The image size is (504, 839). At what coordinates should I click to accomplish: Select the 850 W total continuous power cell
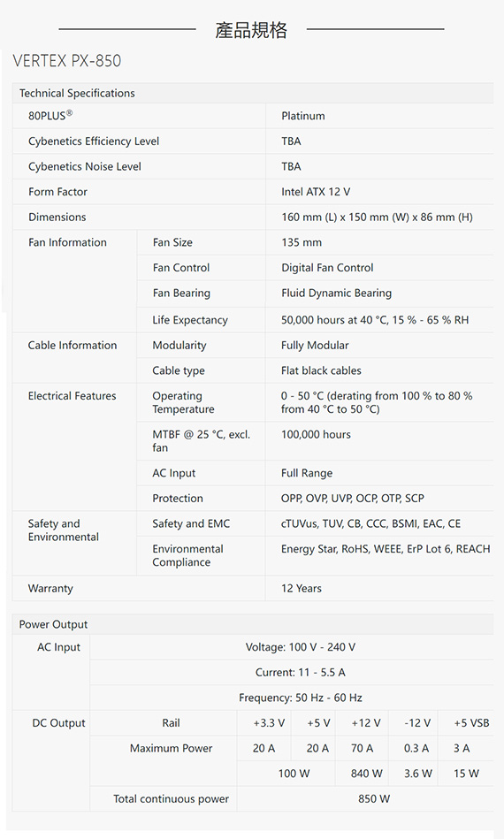(x=374, y=799)
